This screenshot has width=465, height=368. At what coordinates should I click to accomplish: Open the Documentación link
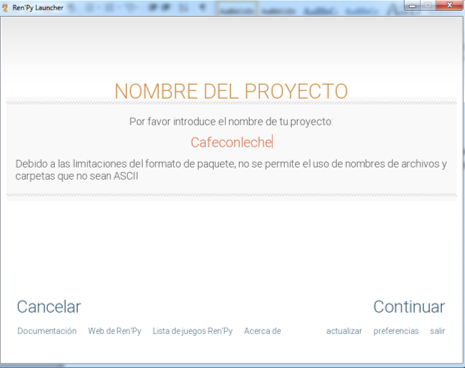(x=47, y=331)
